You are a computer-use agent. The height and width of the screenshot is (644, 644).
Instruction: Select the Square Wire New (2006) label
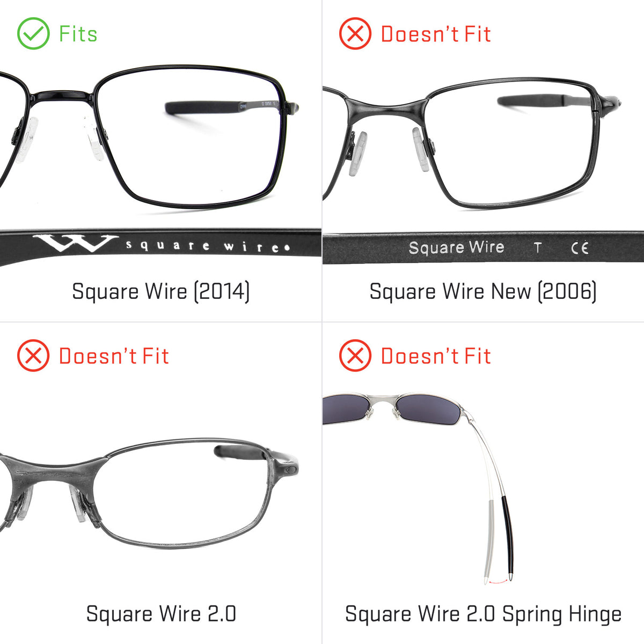[483, 291]
